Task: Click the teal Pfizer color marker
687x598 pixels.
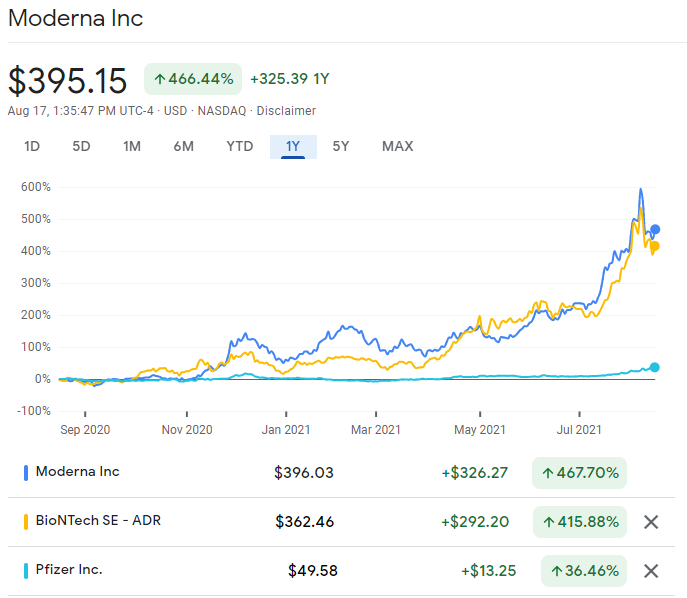Action: [x=25, y=570]
